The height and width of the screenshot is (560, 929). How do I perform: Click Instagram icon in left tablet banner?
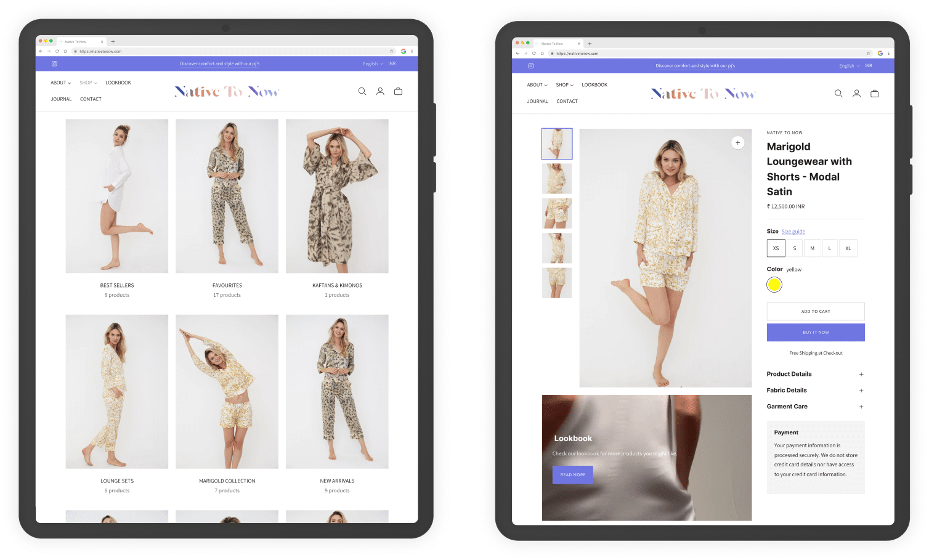click(54, 63)
